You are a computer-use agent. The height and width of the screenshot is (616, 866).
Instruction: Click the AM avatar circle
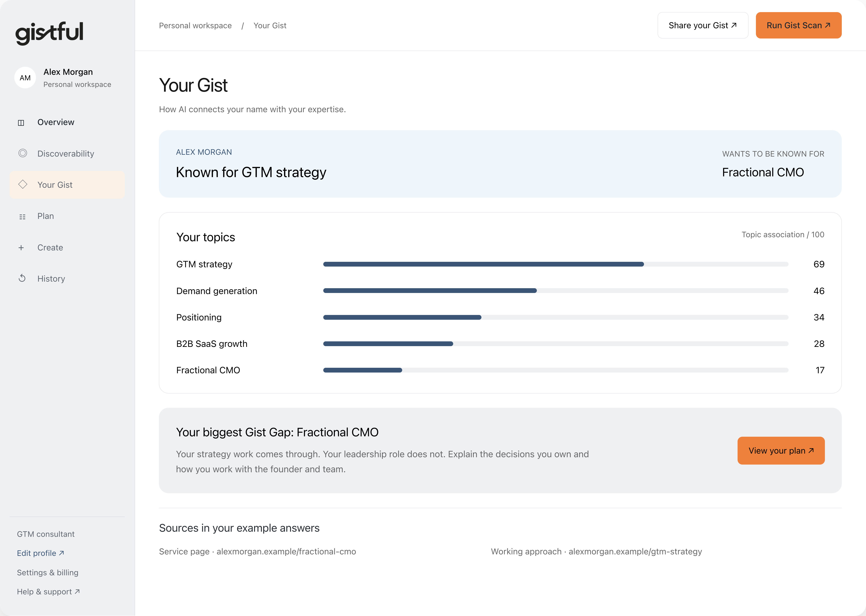click(25, 78)
